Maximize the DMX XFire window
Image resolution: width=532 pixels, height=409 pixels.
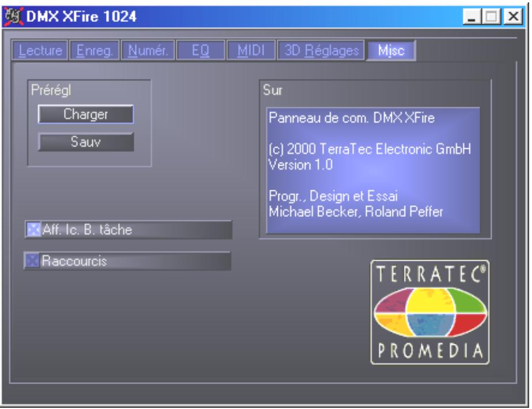(x=492, y=16)
